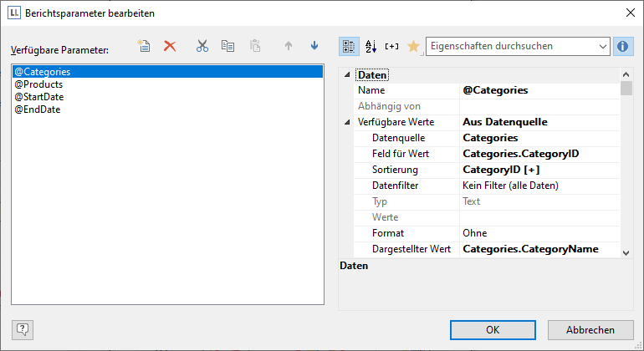Click the expand all [+] icon
The height and width of the screenshot is (351, 644).
pos(391,47)
